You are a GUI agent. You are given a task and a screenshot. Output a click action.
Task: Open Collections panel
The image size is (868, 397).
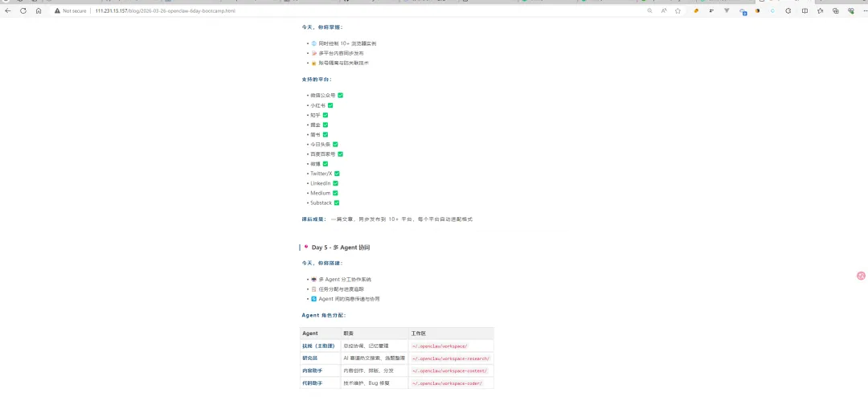[x=835, y=10]
